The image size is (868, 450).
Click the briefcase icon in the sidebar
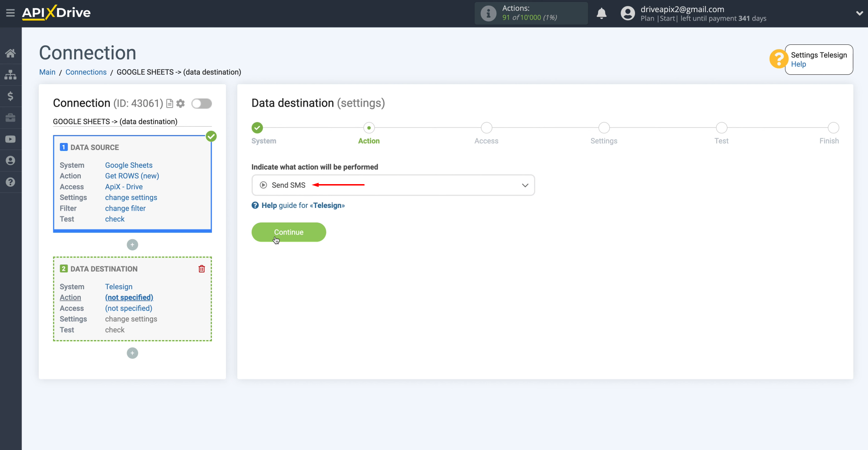click(10, 118)
